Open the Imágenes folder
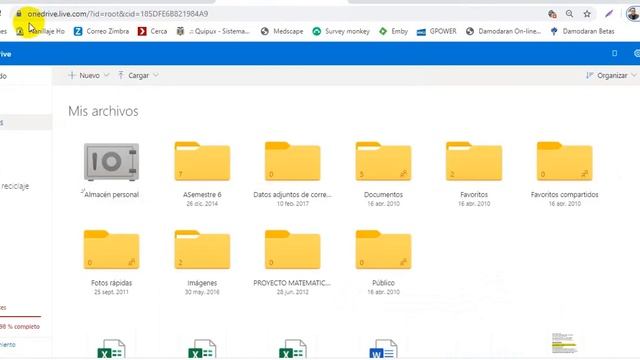Image resolution: width=640 pixels, height=360 pixels. pyautogui.click(x=202, y=249)
